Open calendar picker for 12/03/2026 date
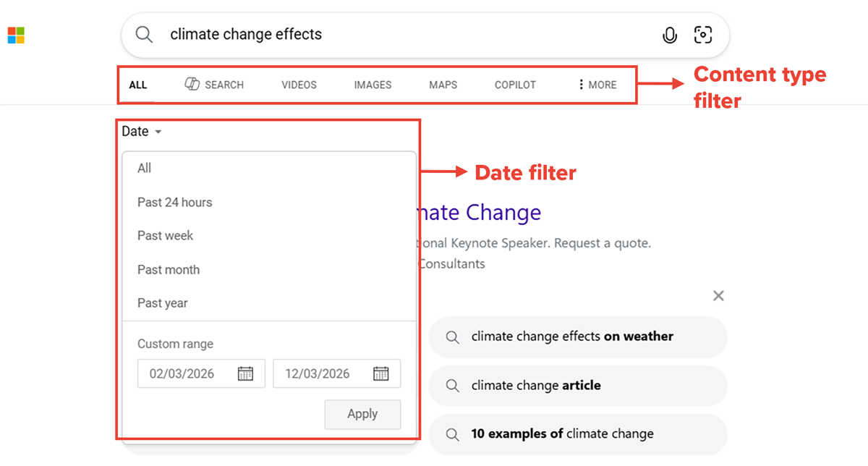The image size is (868, 466). [380, 373]
